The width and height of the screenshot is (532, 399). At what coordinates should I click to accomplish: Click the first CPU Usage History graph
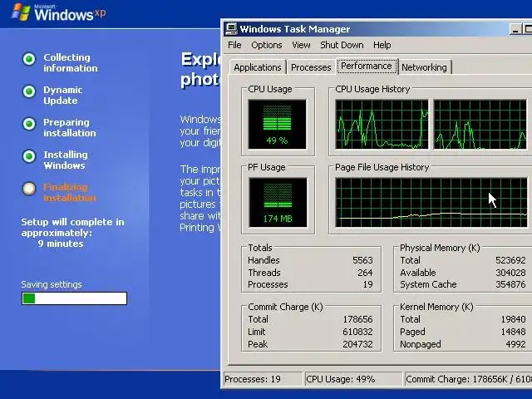click(x=382, y=124)
